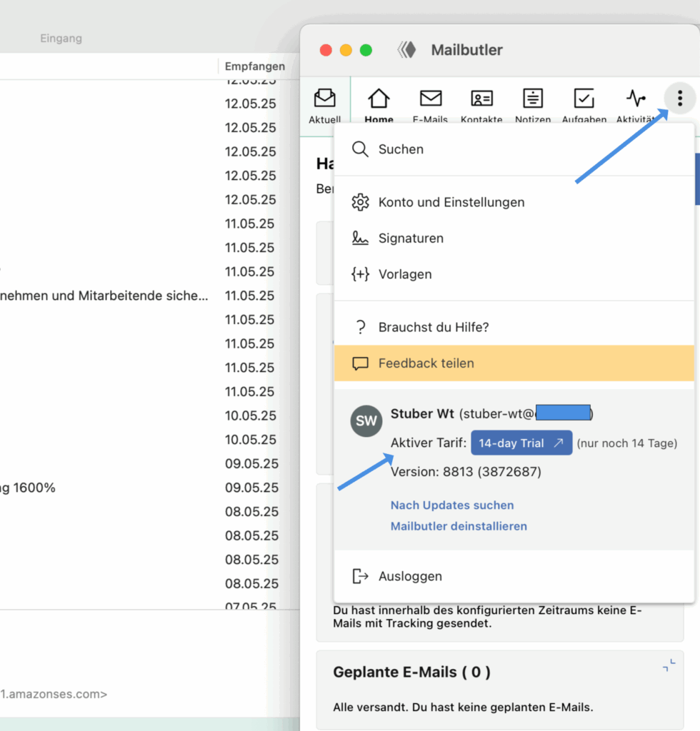Sort by the Empfangen column header

(254, 66)
